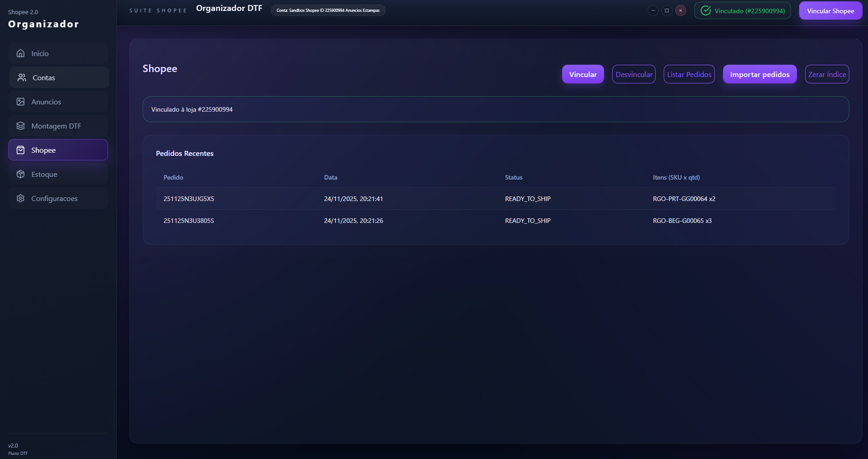
Task: Maximize the application window
Action: click(x=666, y=10)
